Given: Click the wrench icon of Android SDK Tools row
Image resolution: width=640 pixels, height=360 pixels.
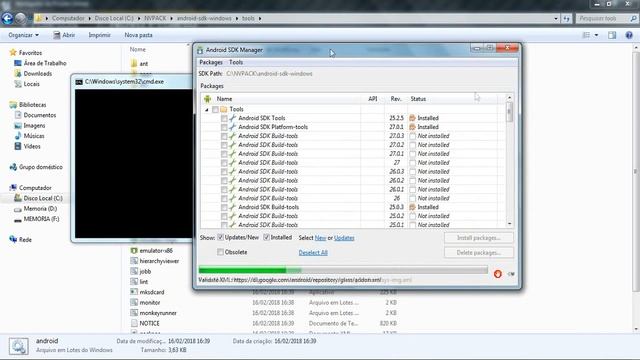Looking at the screenshot, I should (x=233, y=118).
